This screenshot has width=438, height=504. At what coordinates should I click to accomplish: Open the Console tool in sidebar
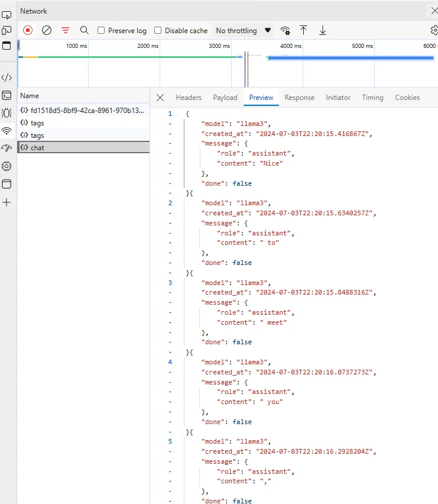coord(7,95)
